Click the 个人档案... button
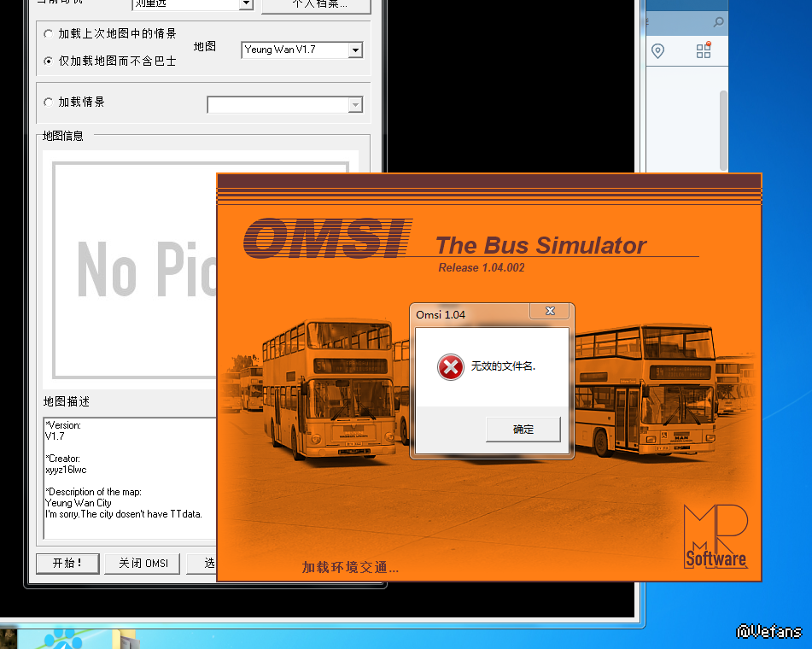The width and height of the screenshot is (812, 649). pos(316,5)
